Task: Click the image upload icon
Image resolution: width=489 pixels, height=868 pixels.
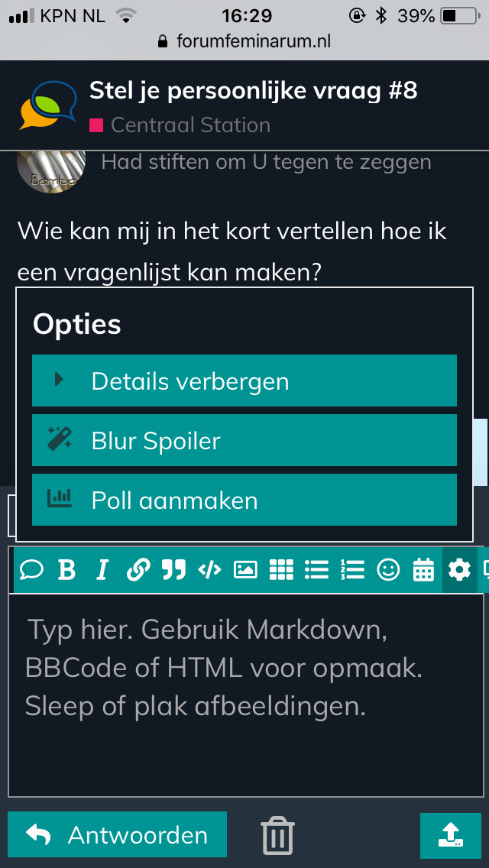Action: (245, 569)
